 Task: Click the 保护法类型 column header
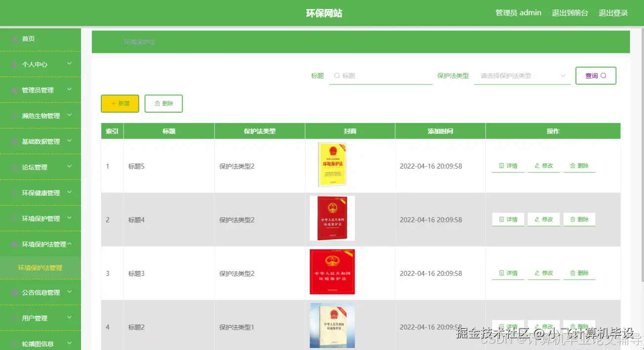260,131
